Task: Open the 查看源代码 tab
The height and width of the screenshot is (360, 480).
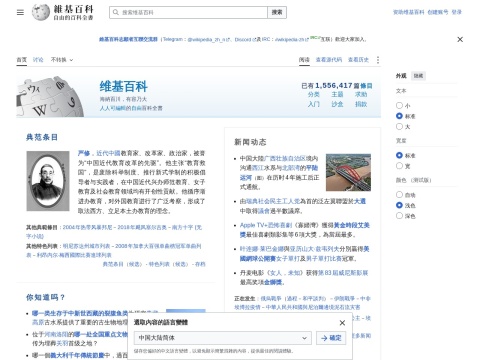Action: click(x=329, y=60)
